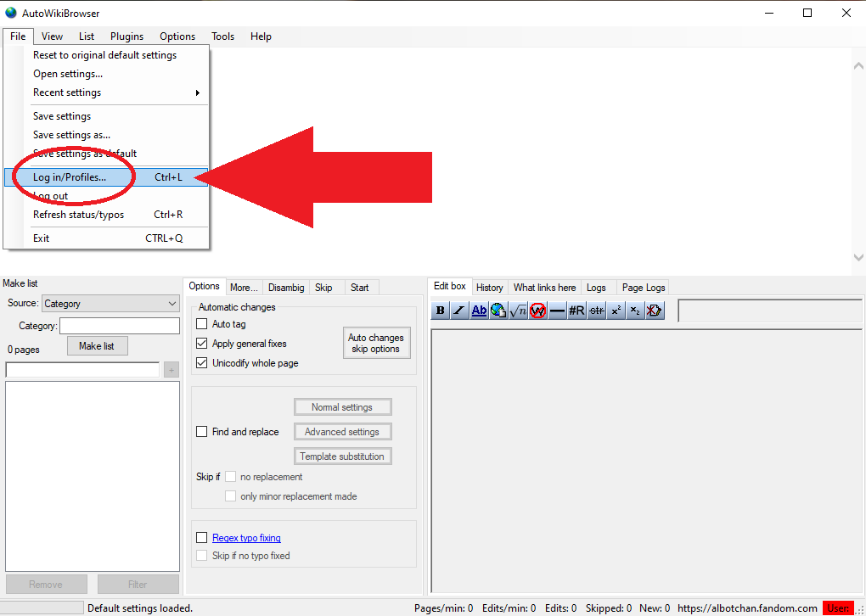Choose Reset to original default settings
Image resolution: width=866 pixels, height=616 pixels.
[x=106, y=55]
